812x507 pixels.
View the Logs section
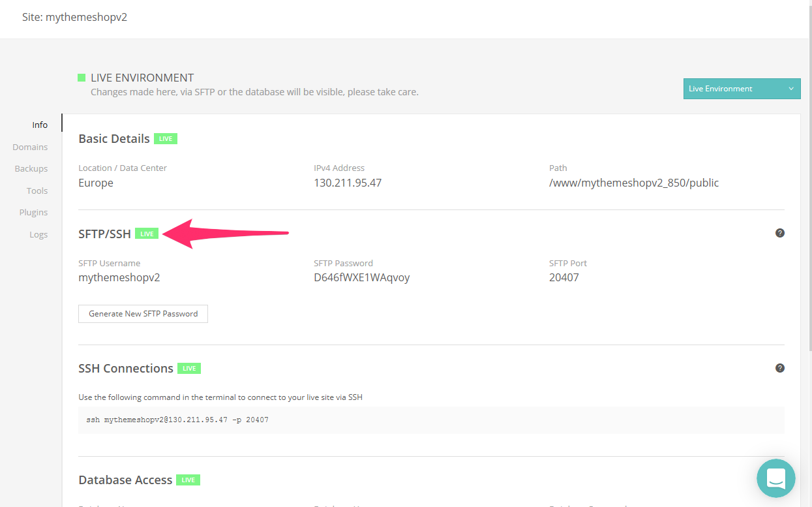[38, 234]
